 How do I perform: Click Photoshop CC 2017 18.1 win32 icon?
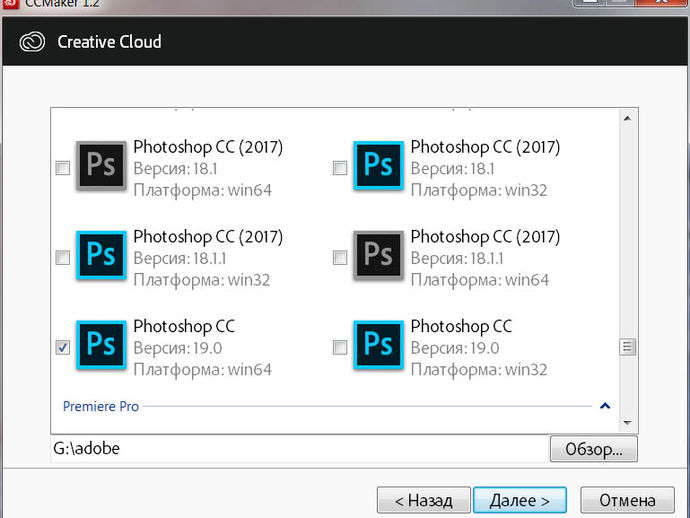pos(378,165)
